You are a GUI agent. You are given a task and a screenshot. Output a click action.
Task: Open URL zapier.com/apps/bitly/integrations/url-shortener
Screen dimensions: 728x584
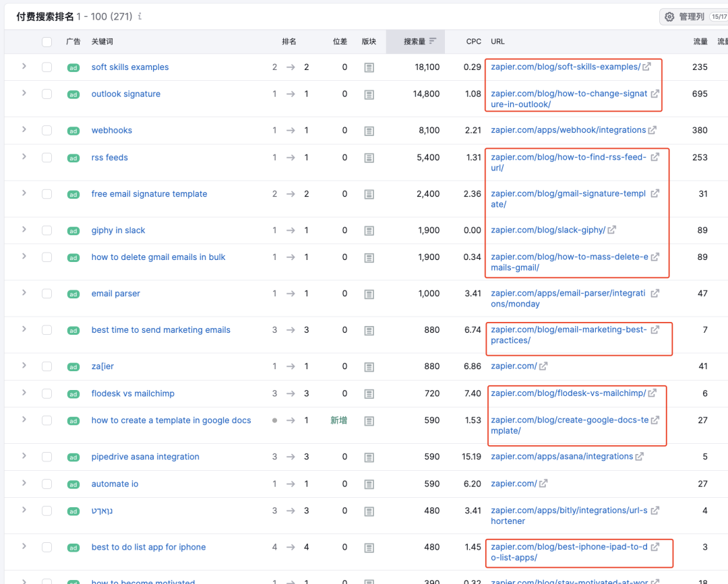click(x=569, y=516)
